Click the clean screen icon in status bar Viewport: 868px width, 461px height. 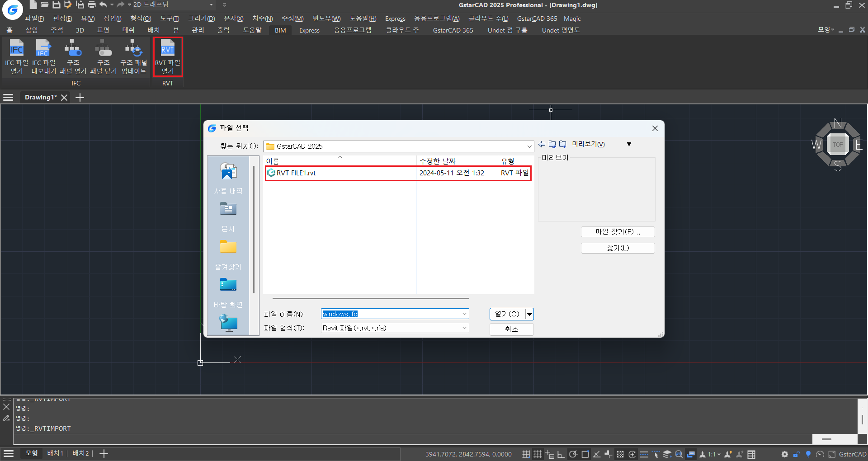point(832,454)
